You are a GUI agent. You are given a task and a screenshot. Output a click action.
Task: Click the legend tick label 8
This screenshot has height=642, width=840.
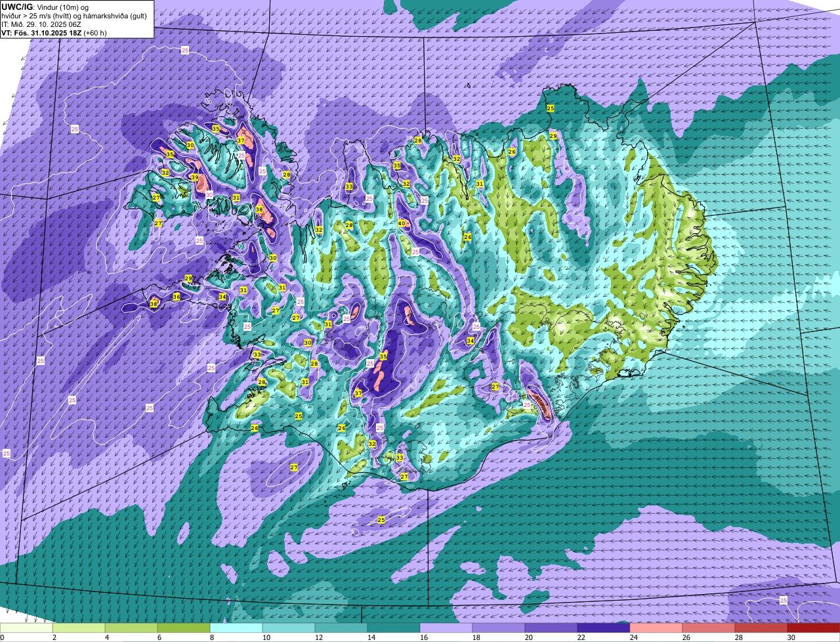(211, 637)
